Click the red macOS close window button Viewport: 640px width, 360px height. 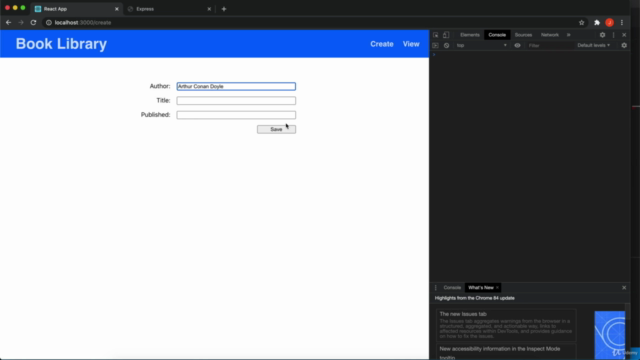click(7, 8)
